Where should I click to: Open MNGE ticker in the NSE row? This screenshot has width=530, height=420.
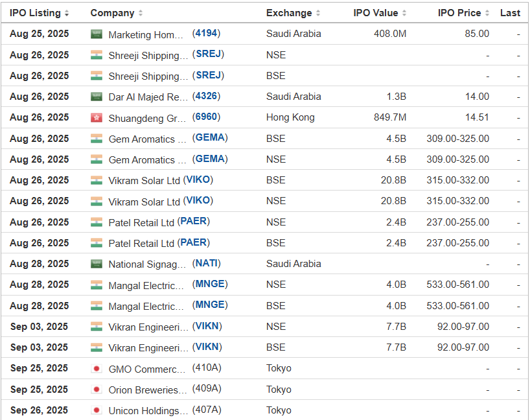(210, 284)
